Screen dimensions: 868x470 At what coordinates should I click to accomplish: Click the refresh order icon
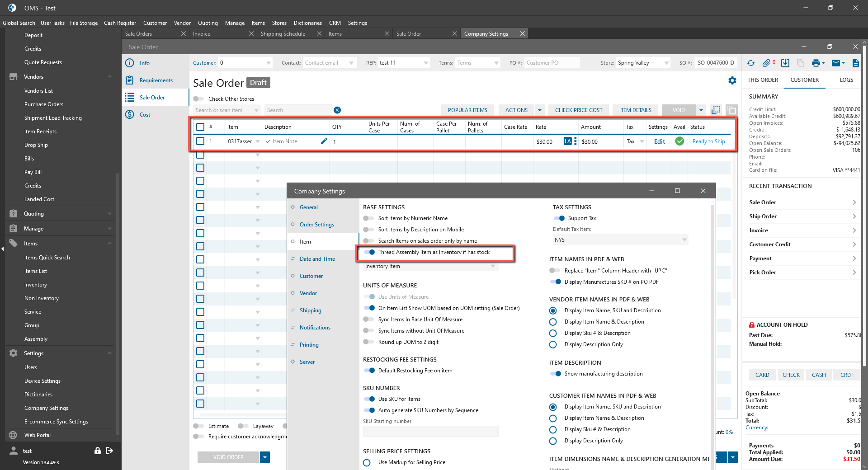point(751,63)
